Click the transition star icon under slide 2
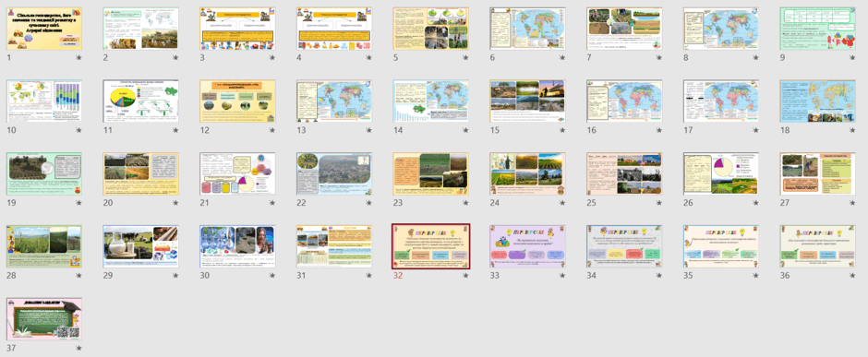Screen dimensions: 868x357 [x=175, y=57]
